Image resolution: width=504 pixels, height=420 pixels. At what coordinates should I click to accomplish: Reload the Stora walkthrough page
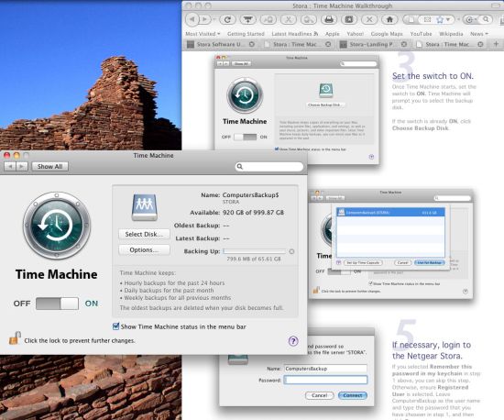(227, 19)
